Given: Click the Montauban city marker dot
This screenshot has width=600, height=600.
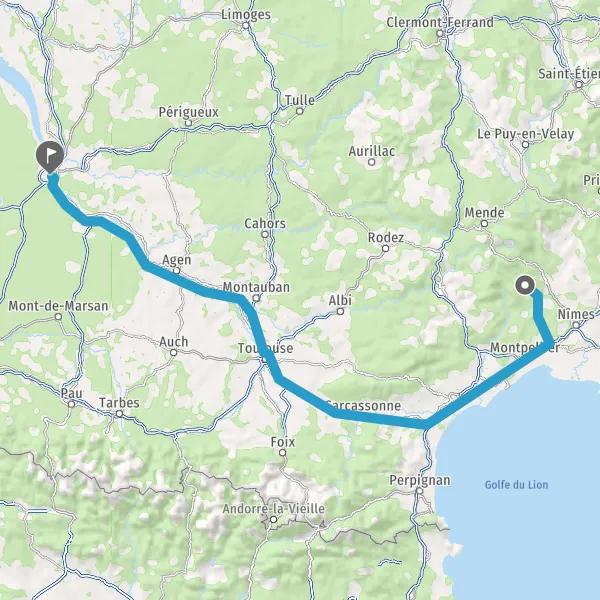Looking at the screenshot, I should [256, 298].
